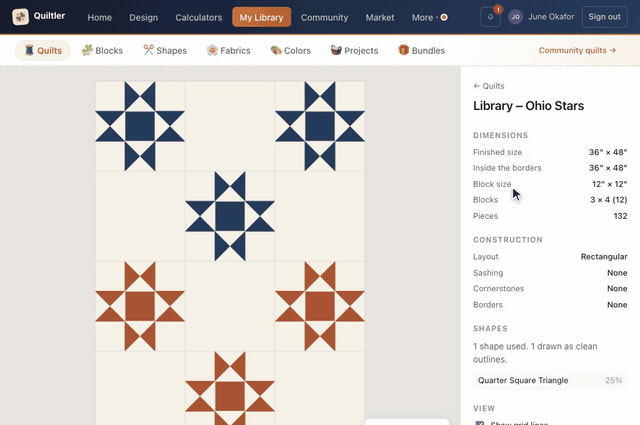Click the Sashing value None
Viewport: 640px width, 425px height.
pos(617,273)
